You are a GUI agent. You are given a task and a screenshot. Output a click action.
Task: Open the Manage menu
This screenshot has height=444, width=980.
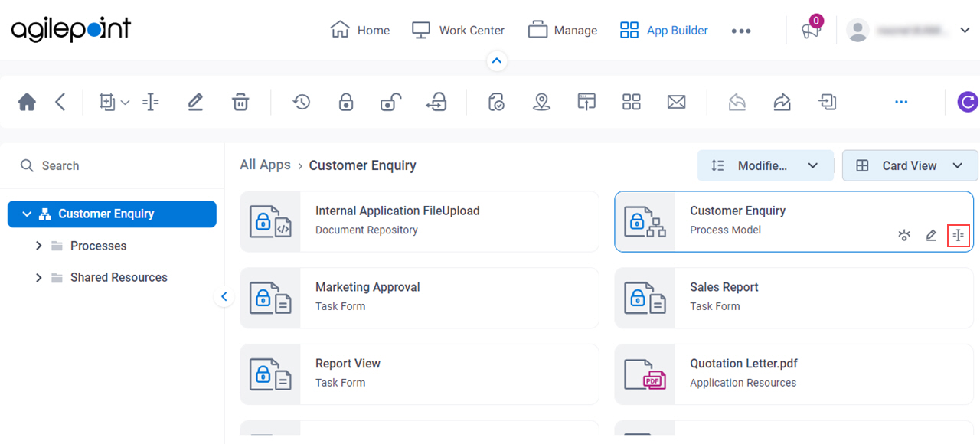[563, 30]
